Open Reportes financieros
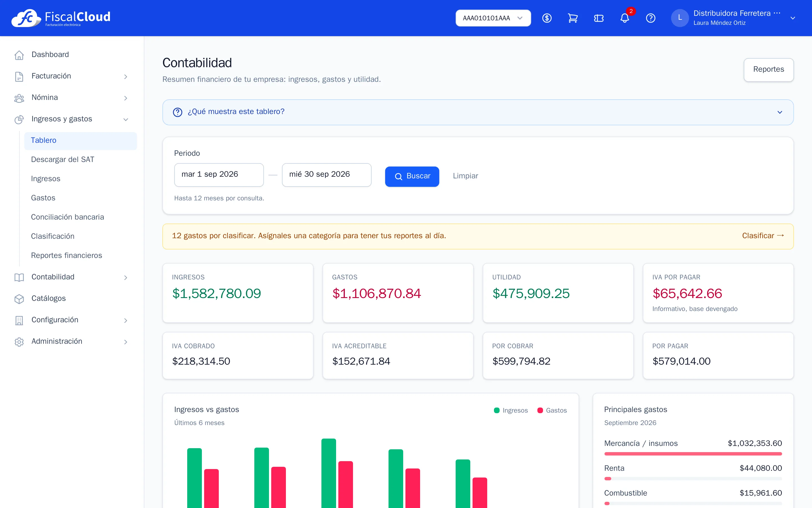Viewport: 812px width, 508px height. (x=81, y=255)
